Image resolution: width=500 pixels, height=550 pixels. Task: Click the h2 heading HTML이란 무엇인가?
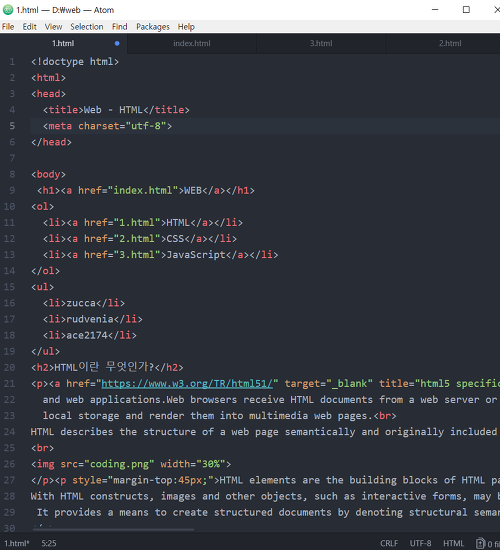coord(107,367)
